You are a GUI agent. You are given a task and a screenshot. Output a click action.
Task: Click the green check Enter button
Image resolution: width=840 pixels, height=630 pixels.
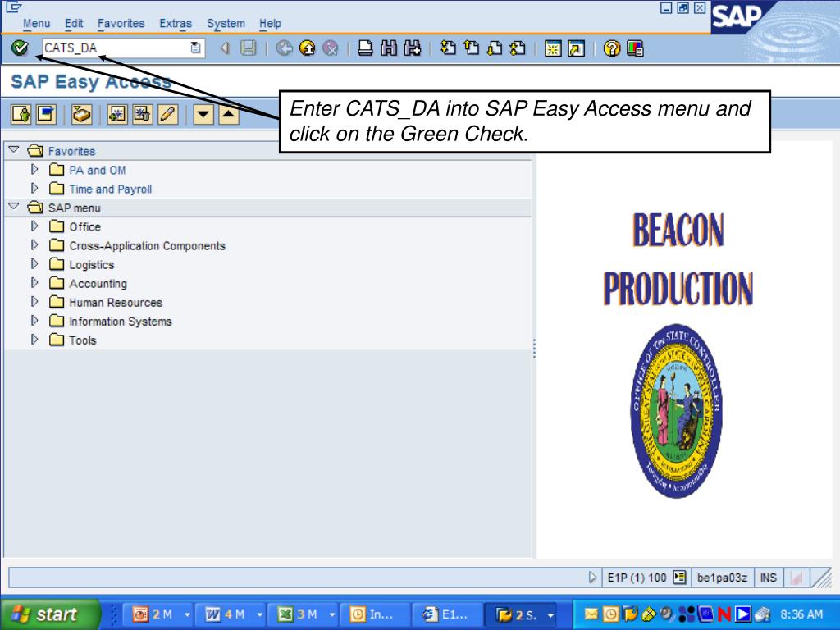(x=20, y=48)
